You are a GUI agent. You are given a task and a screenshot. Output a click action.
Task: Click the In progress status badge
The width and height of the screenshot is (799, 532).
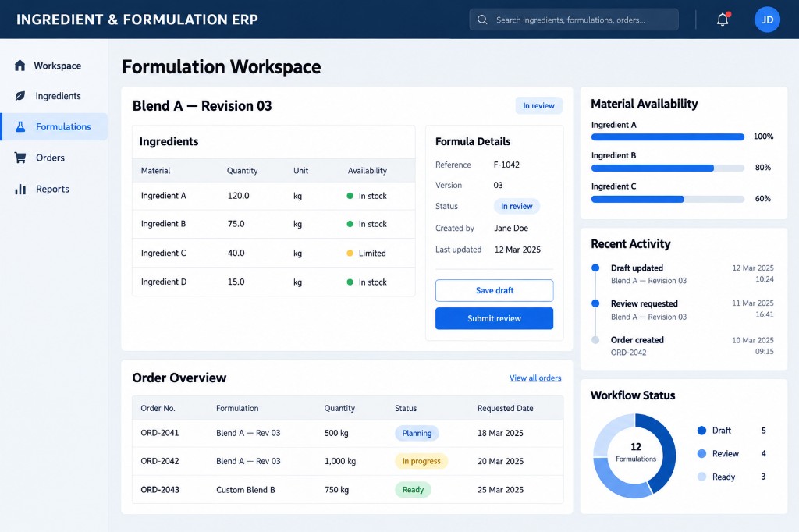coord(421,461)
